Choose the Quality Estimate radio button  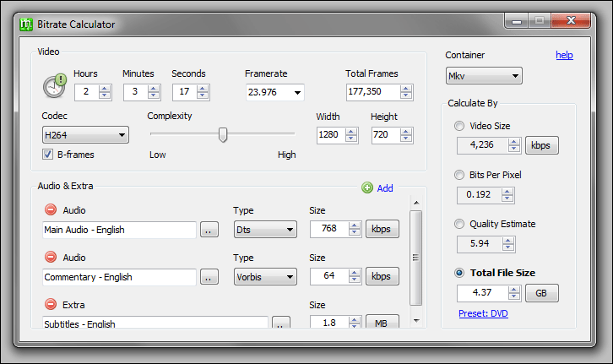point(459,224)
